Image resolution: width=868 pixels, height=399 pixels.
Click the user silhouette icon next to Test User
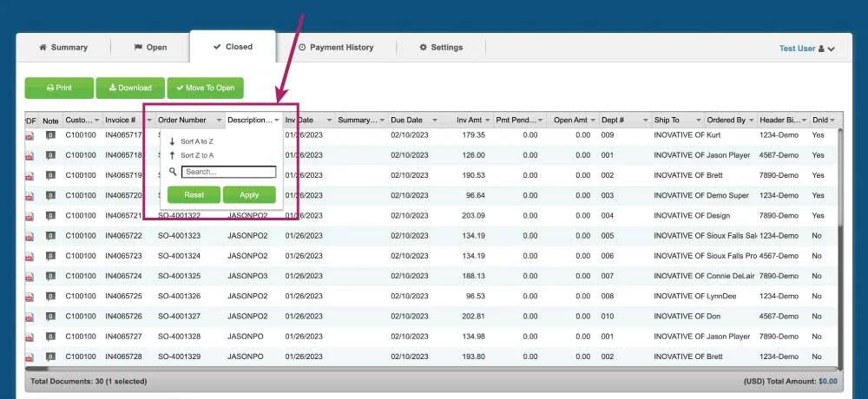click(821, 49)
